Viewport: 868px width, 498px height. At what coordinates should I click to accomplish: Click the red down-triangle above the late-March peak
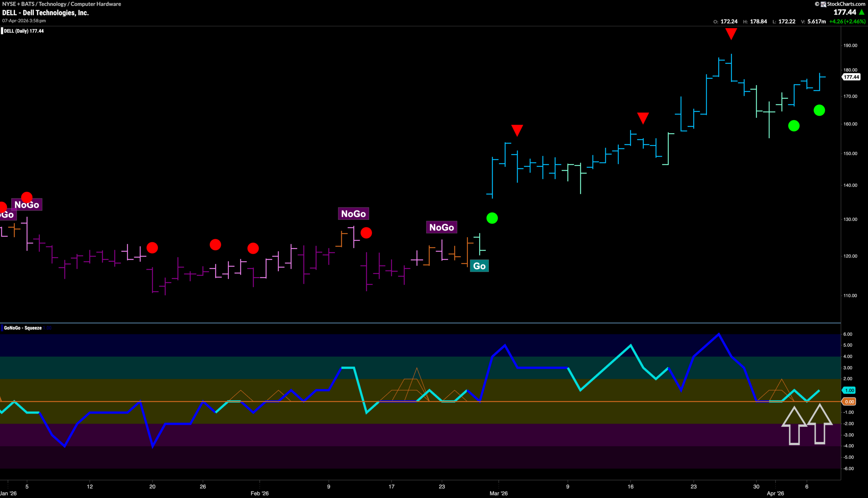(x=731, y=34)
